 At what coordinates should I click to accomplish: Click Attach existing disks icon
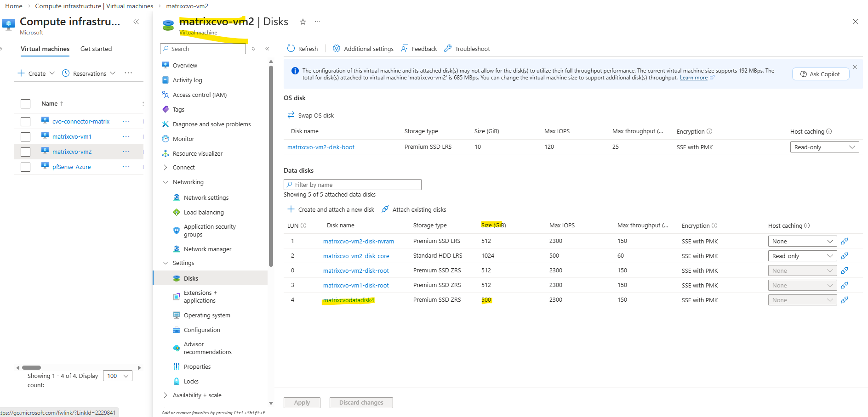coord(385,209)
